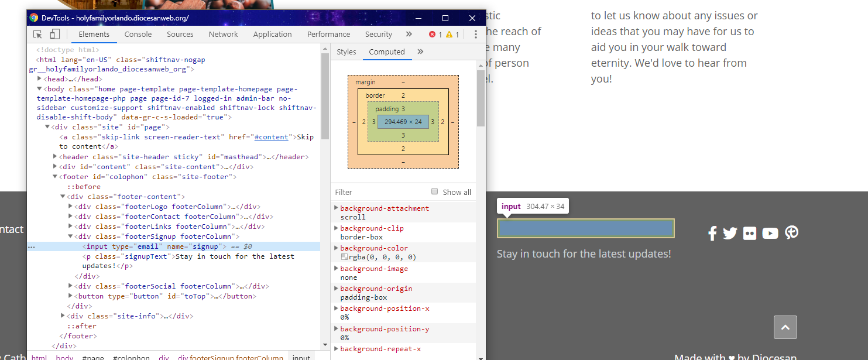This screenshot has height=360, width=868.
Task: Switch to the Console tab
Action: coord(138,35)
